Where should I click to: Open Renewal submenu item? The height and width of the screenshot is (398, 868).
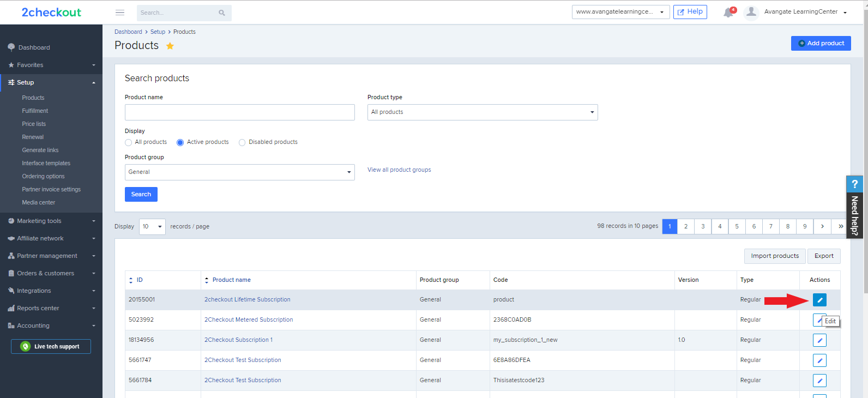(33, 137)
